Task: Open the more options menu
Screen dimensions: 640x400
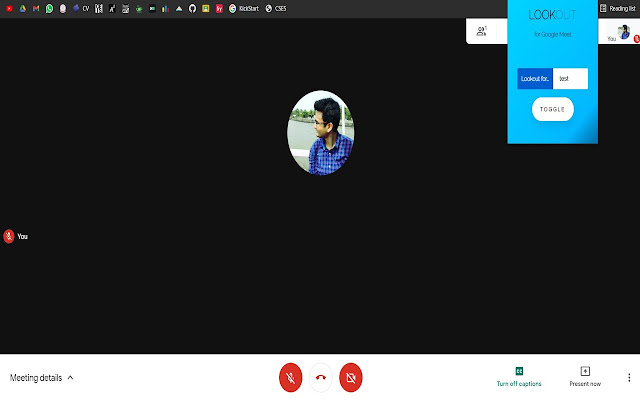Action: (x=629, y=378)
